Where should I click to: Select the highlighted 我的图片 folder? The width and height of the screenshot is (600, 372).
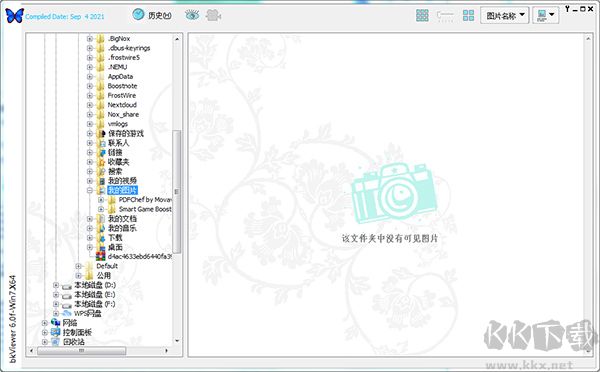(x=122, y=190)
